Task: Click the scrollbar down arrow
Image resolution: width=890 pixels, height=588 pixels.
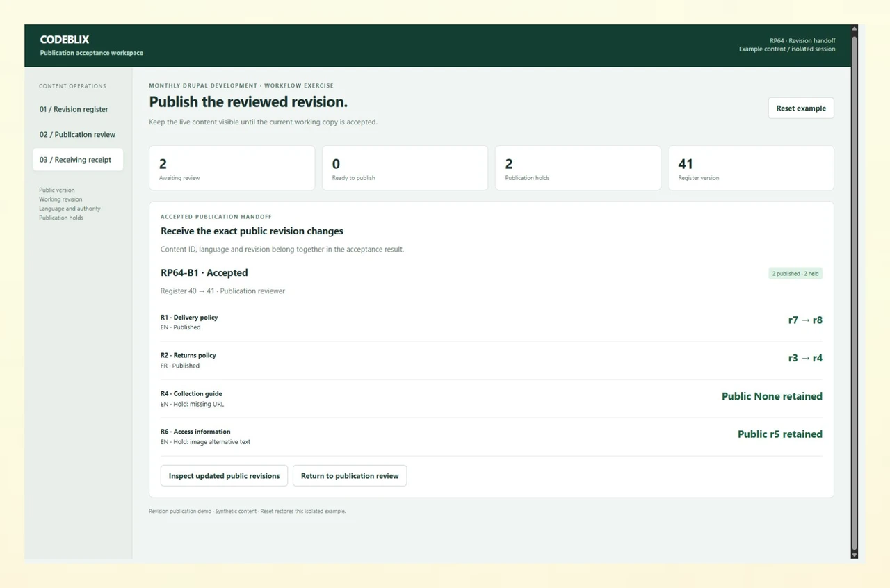Action: [855, 555]
